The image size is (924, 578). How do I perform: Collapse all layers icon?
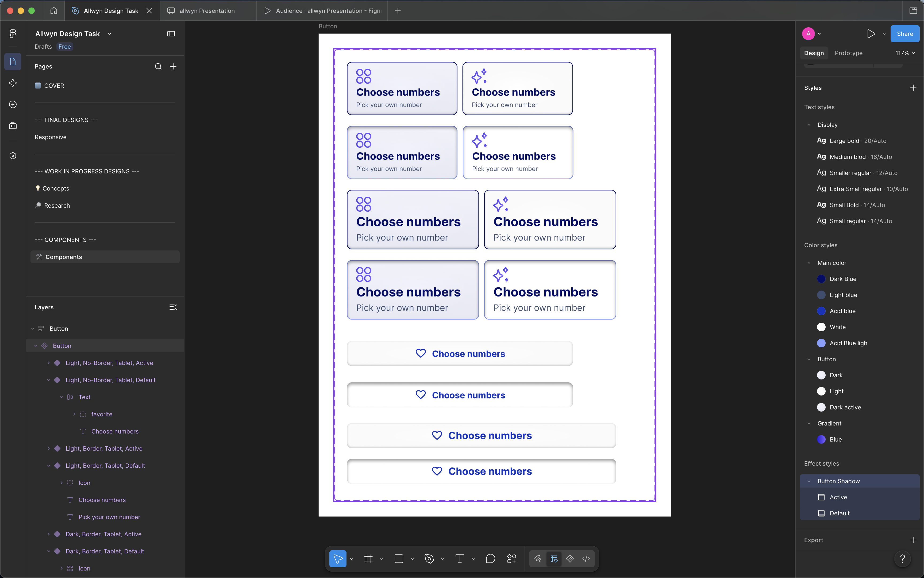pyautogui.click(x=173, y=307)
